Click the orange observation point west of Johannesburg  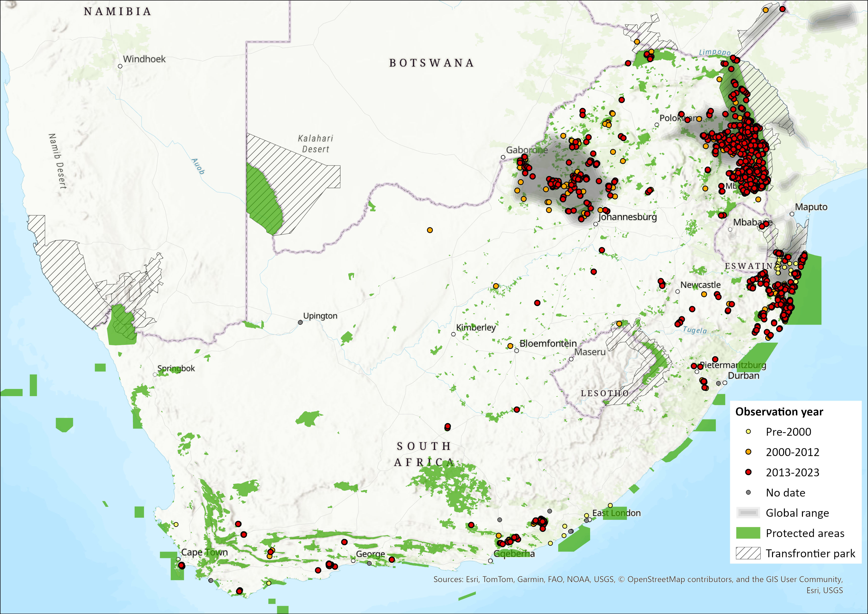click(430, 230)
